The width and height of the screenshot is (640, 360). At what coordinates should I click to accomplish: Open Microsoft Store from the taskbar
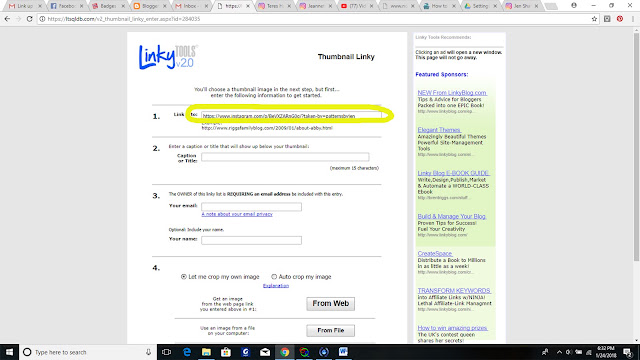coord(226,352)
